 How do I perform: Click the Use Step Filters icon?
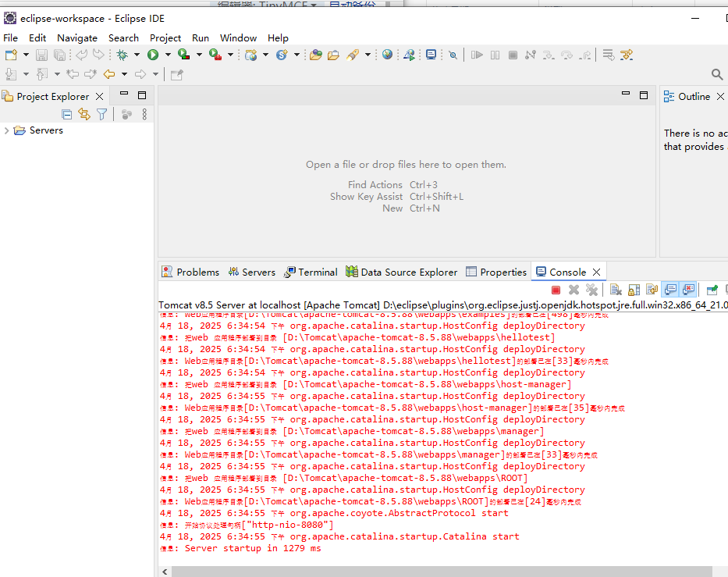click(627, 55)
